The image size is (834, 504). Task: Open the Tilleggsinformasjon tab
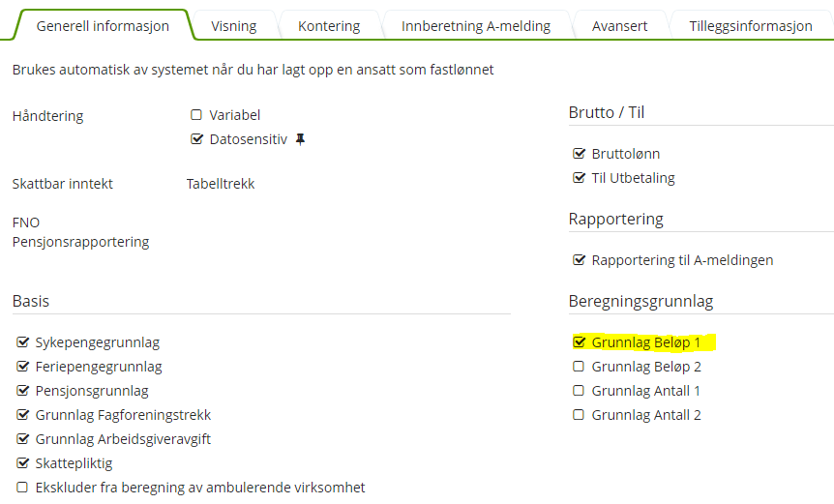point(751,26)
